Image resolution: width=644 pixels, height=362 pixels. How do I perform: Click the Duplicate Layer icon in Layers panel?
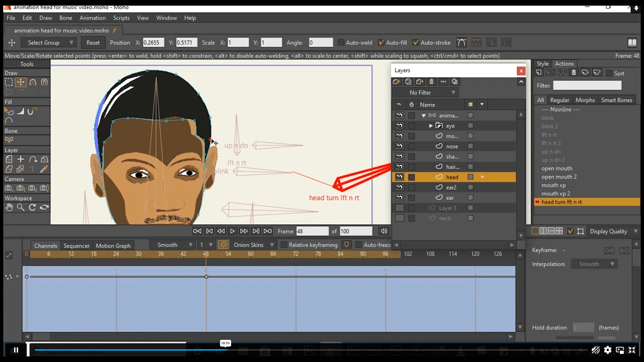pyautogui.click(x=408, y=81)
